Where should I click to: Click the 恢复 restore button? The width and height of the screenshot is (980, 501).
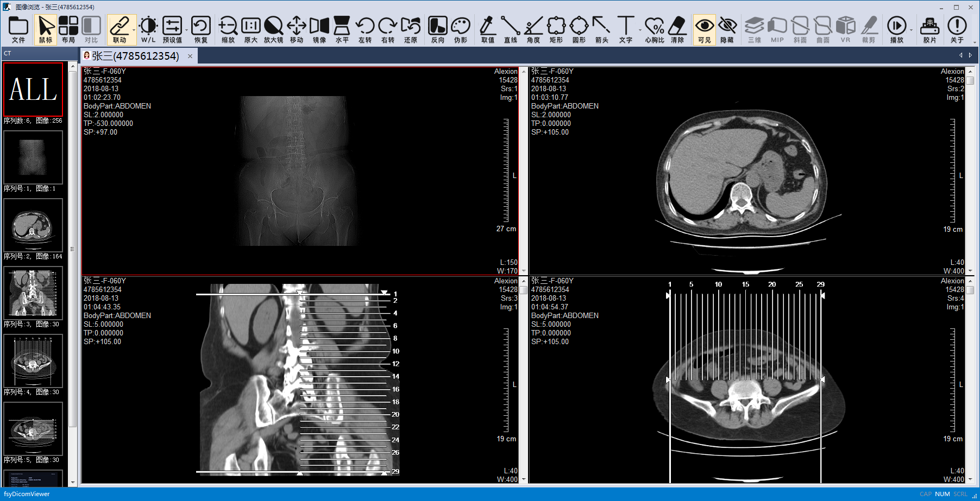200,30
